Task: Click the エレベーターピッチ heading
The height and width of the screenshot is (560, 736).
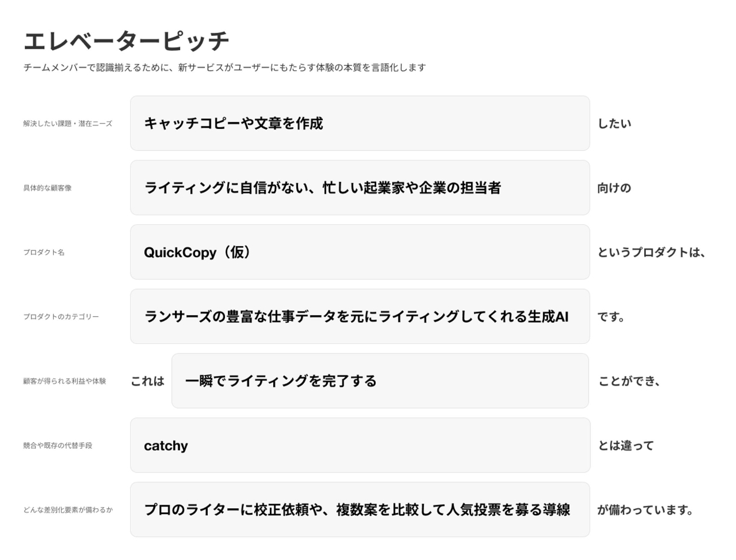Action: 126,41
